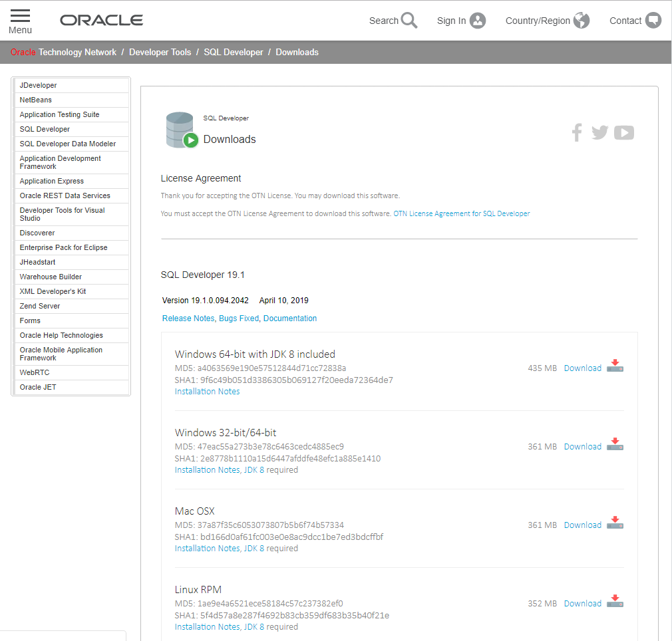Select NetBeans in the sidebar

pyautogui.click(x=72, y=100)
